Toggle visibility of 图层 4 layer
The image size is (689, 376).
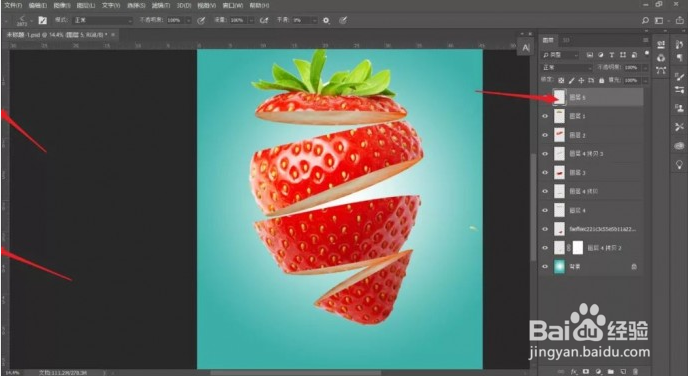(545, 210)
